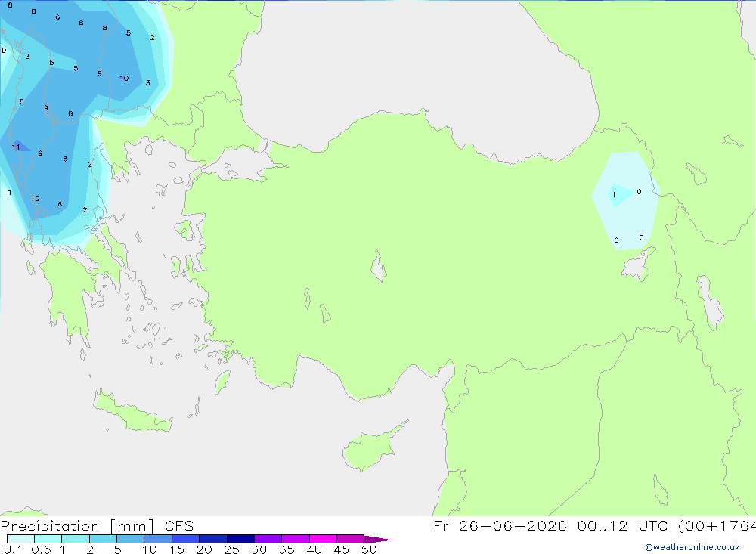Screen dimensions: 756x554
Task: Pick the 35 to 40 mm legend swatch
Action: point(296,539)
